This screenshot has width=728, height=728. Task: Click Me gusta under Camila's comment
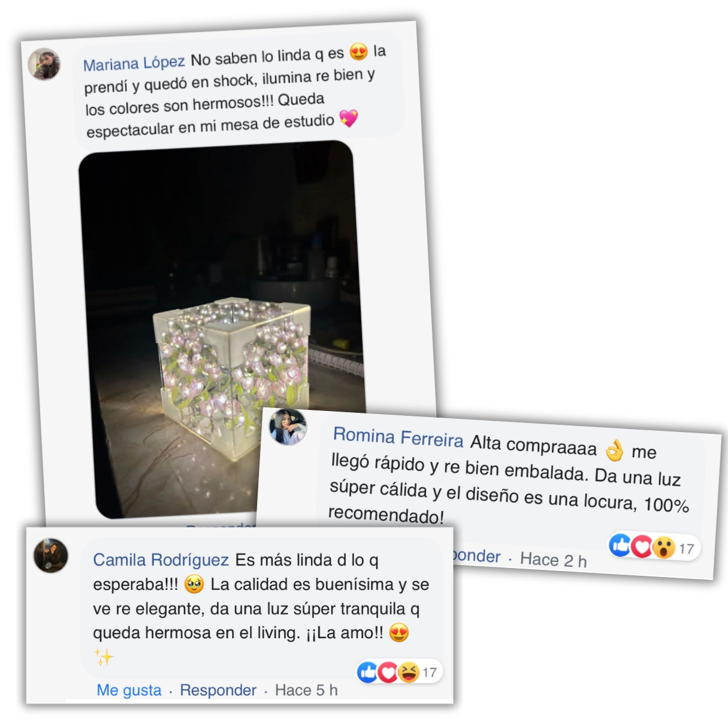point(129,690)
